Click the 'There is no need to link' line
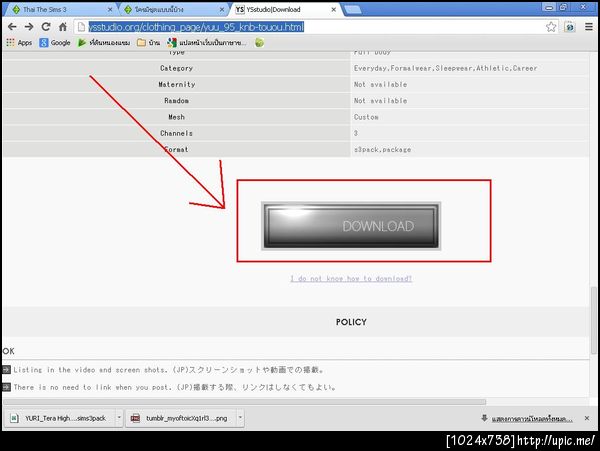Viewport: 600px width, 451px height. pyautogui.click(x=175, y=387)
